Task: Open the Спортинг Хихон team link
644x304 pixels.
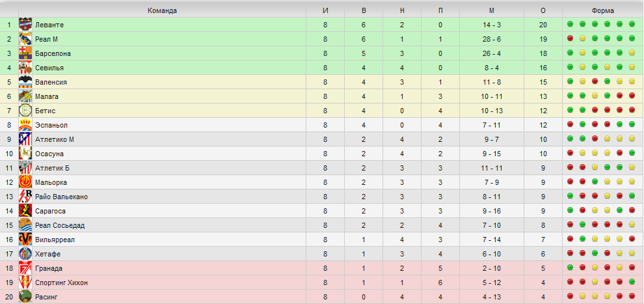Action: [x=62, y=283]
